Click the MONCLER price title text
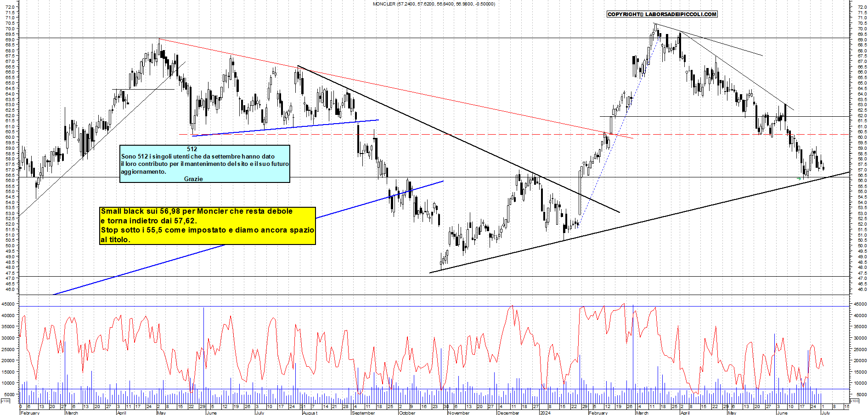The height and width of the screenshot is (415, 868). [434, 4]
